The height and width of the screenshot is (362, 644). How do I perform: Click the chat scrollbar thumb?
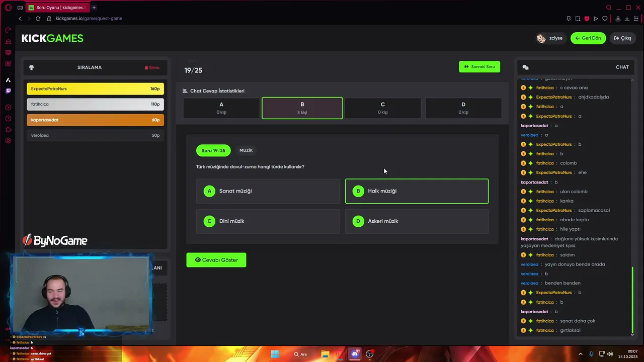point(632,300)
